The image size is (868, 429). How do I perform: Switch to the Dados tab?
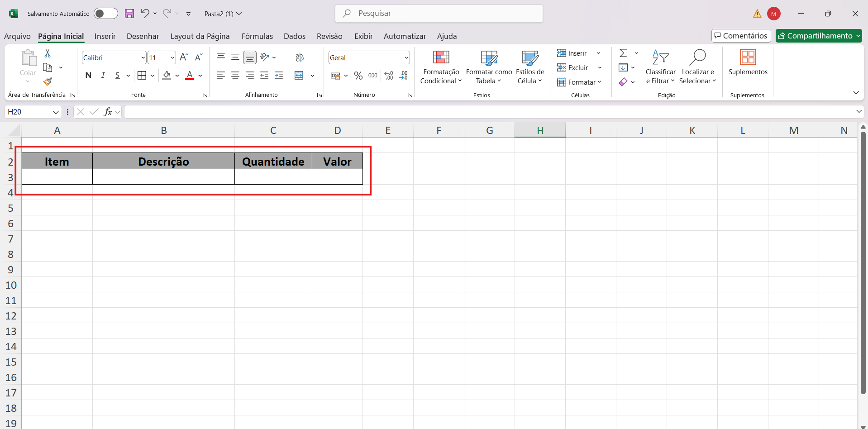click(295, 36)
